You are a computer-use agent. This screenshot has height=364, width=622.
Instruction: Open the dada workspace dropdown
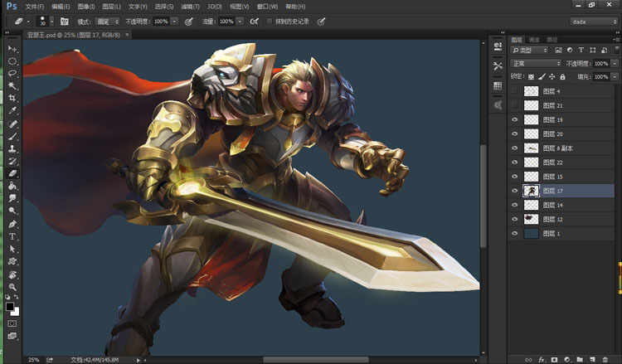[594, 22]
